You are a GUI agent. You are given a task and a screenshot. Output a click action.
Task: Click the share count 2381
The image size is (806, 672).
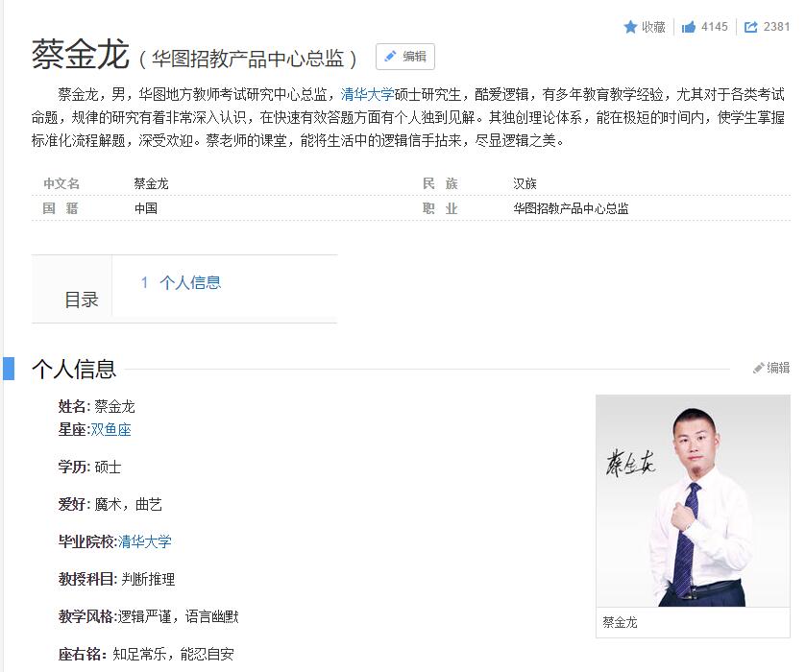click(776, 27)
